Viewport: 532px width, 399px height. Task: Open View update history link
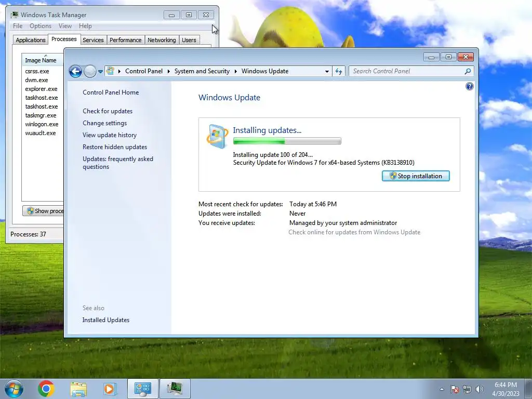tap(110, 135)
